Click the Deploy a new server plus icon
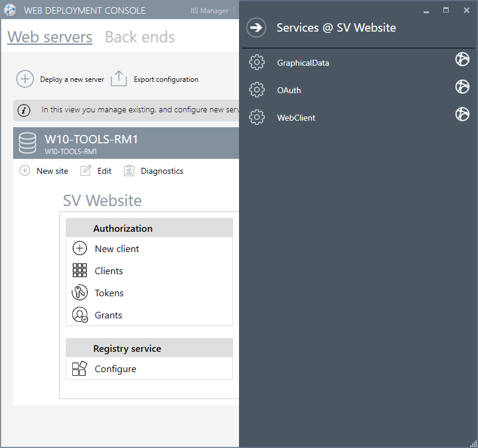 coord(25,79)
